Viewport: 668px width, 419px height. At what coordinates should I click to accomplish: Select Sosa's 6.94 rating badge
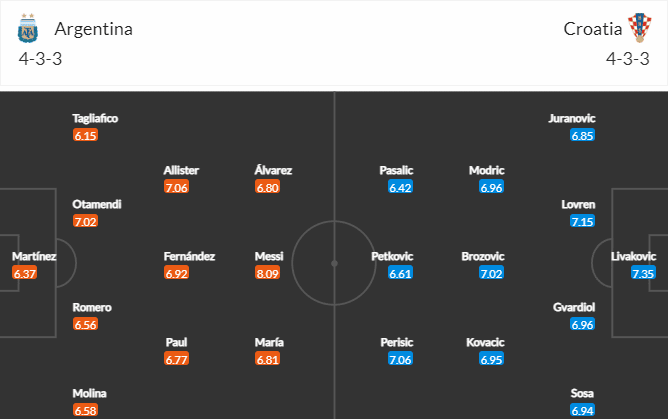582,410
